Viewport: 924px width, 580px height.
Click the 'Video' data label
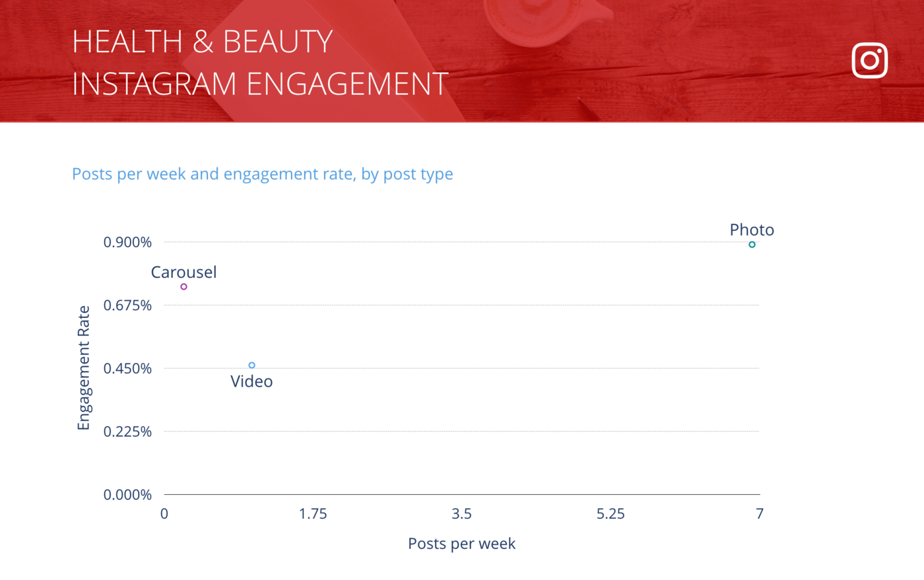pos(251,381)
